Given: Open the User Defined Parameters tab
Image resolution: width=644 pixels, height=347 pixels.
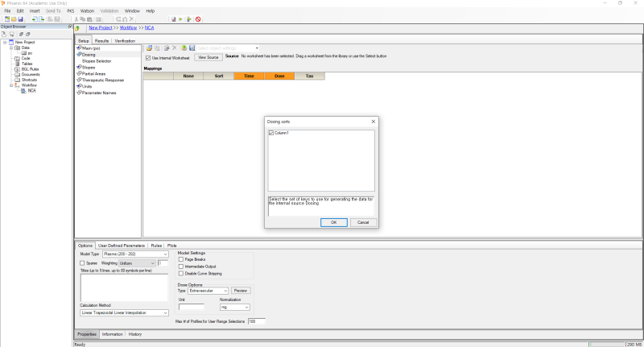Looking at the screenshot, I should tap(122, 246).
